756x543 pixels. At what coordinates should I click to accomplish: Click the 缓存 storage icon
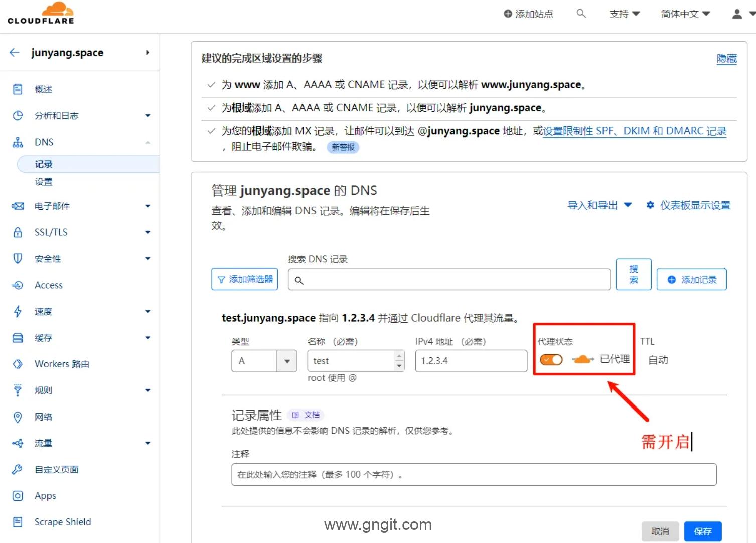(x=18, y=338)
